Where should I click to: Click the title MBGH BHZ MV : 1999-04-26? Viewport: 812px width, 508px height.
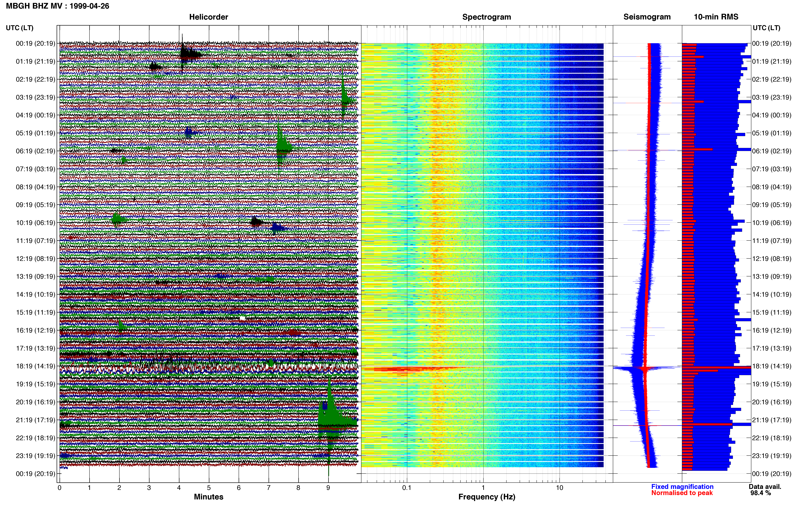click(x=57, y=6)
